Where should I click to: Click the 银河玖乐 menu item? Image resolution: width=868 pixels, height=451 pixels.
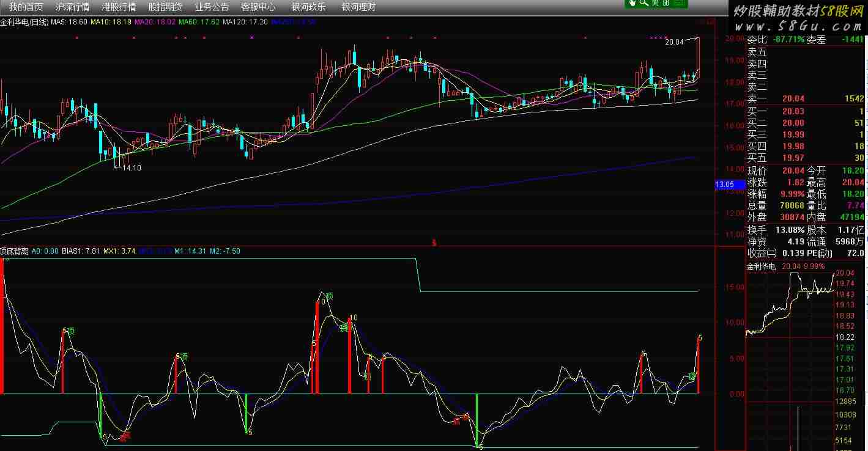tap(308, 7)
